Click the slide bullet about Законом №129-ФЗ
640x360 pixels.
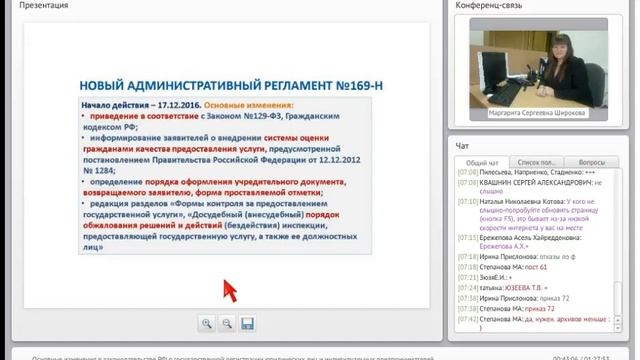[x=211, y=122]
